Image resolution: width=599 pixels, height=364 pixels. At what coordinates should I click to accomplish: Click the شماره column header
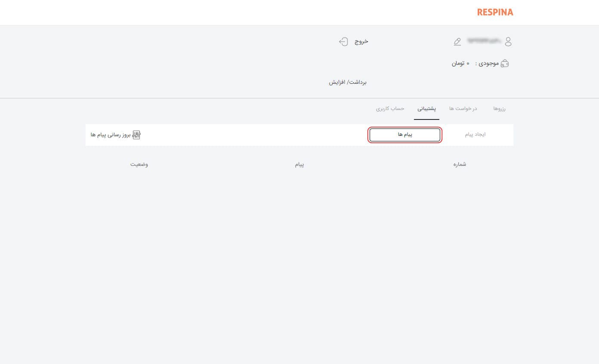[x=460, y=165]
